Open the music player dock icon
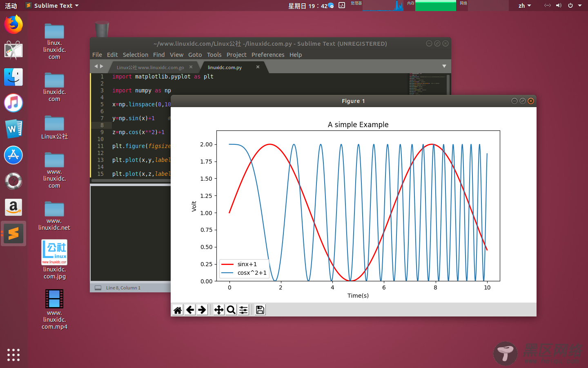 pos(13,103)
